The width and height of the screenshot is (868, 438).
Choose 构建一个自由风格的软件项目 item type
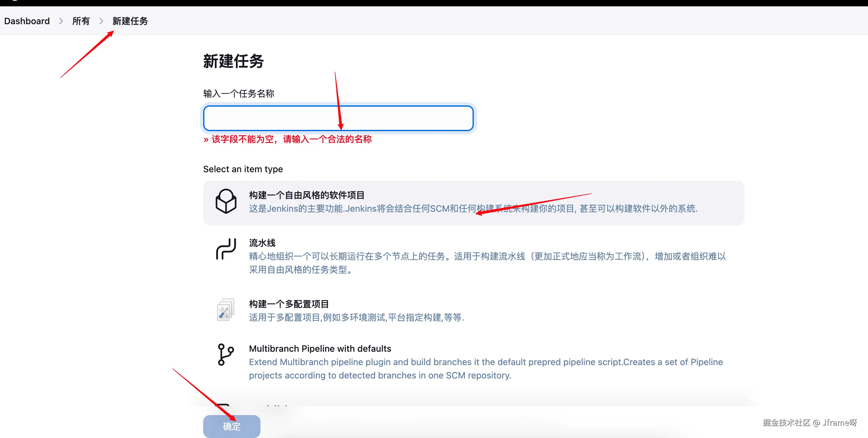(x=307, y=195)
